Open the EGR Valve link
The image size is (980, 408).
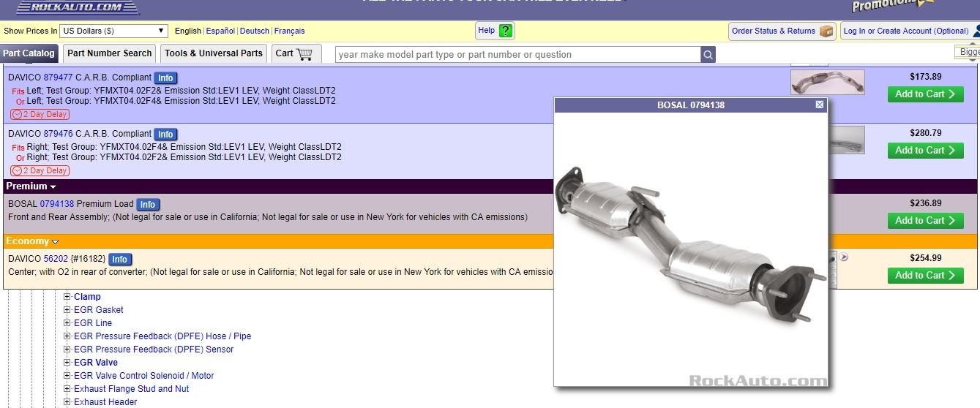point(96,363)
